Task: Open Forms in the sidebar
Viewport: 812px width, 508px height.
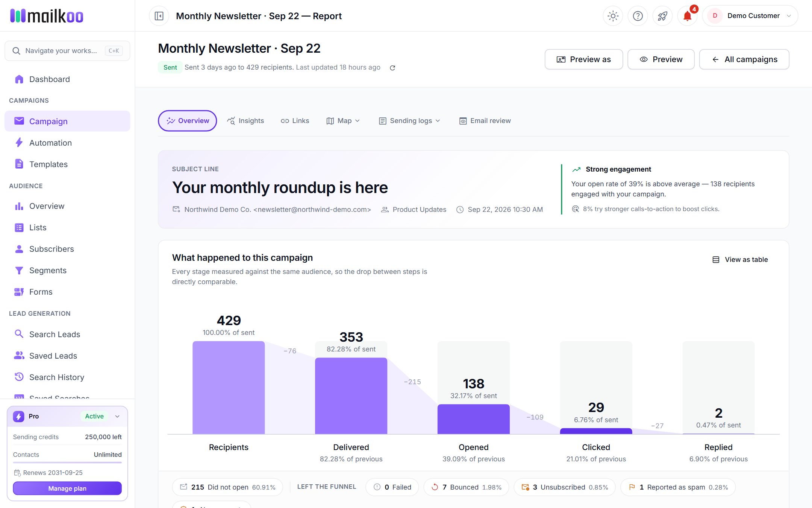Action: pos(67,292)
